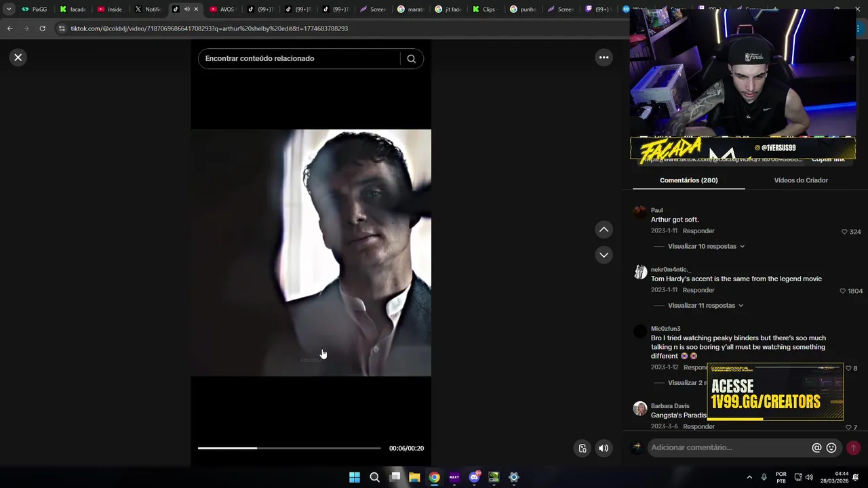Open Task View on taskbar
This screenshot has height=488, width=868.
(x=395, y=477)
